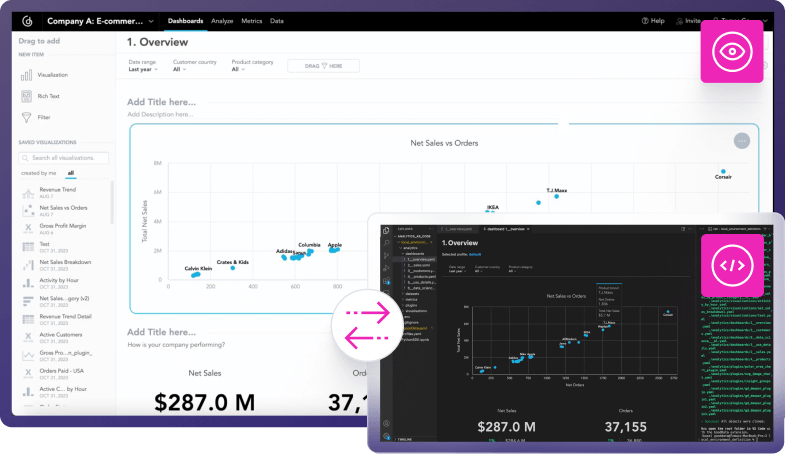Open Explorer in the VS Code activity bar
The image size is (785, 454).
point(386,230)
